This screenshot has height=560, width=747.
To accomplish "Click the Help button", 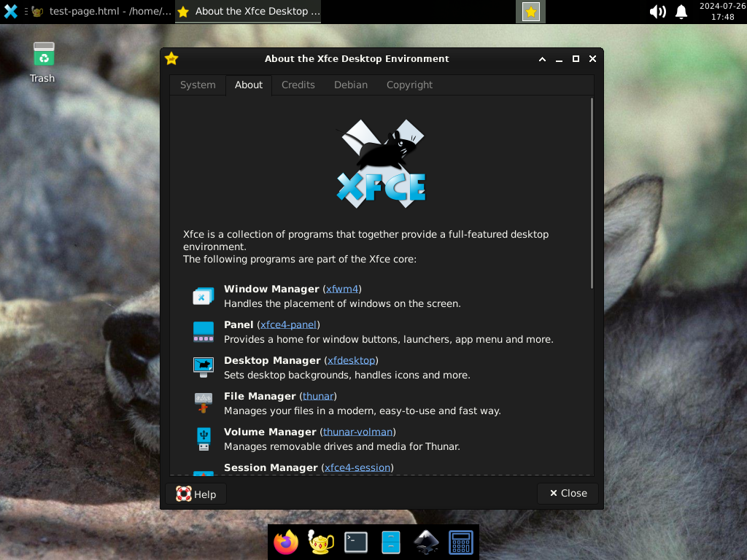I will click(x=196, y=494).
